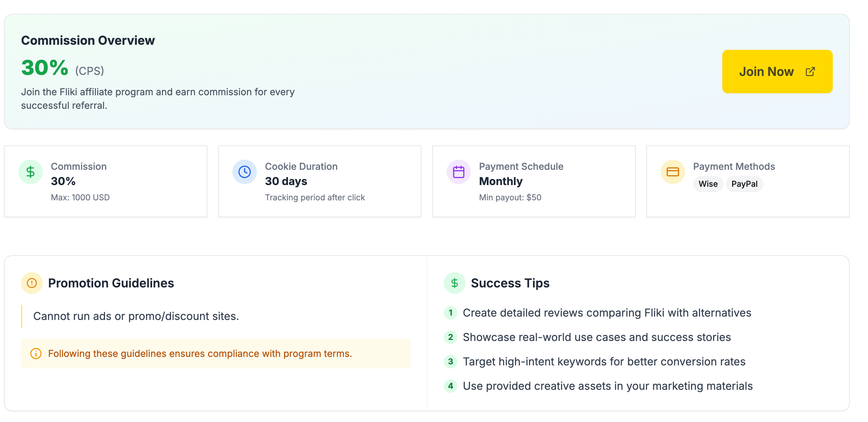Click the number 2 tip badge
The image size is (868, 422).
click(x=450, y=337)
